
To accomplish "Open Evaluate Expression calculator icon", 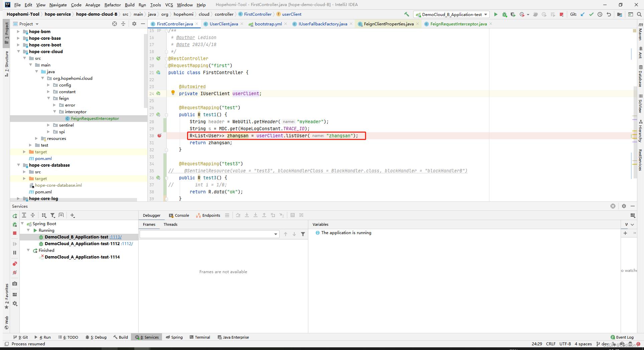I will click(293, 215).
